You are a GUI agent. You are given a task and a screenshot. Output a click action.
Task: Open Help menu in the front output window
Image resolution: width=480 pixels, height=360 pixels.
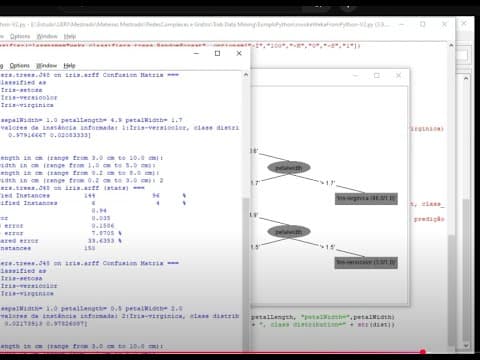point(69,65)
